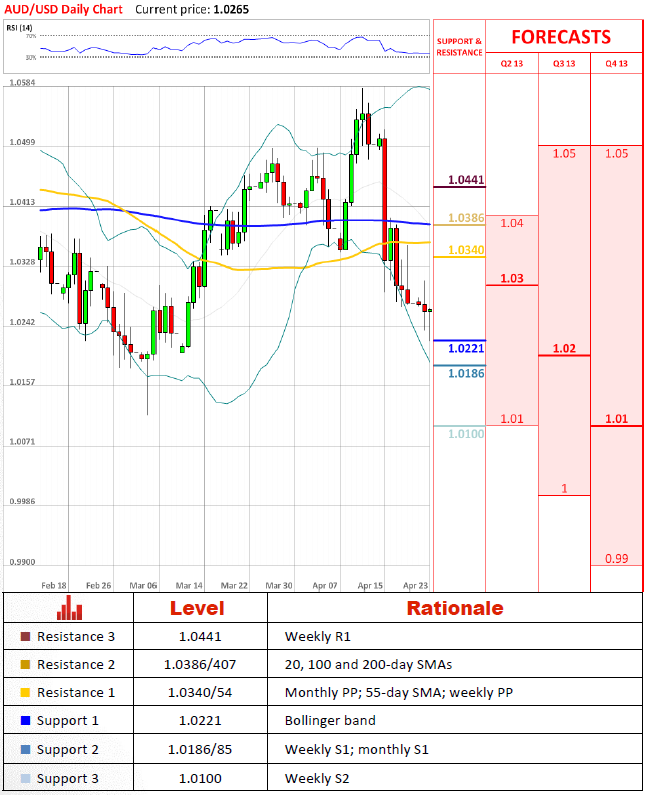Click the Q4 13 median forecast 1.01
Image resolution: width=648 pixels, height=795 pixels.
617,419
